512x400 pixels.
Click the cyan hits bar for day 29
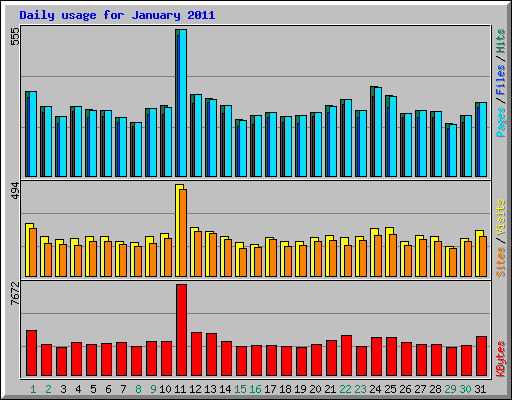click(453, 151)
